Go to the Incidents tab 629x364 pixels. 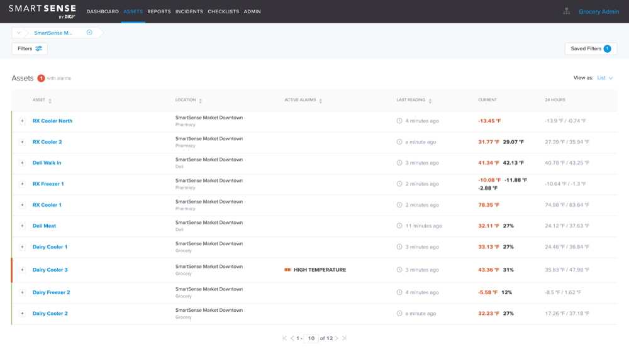189,11
